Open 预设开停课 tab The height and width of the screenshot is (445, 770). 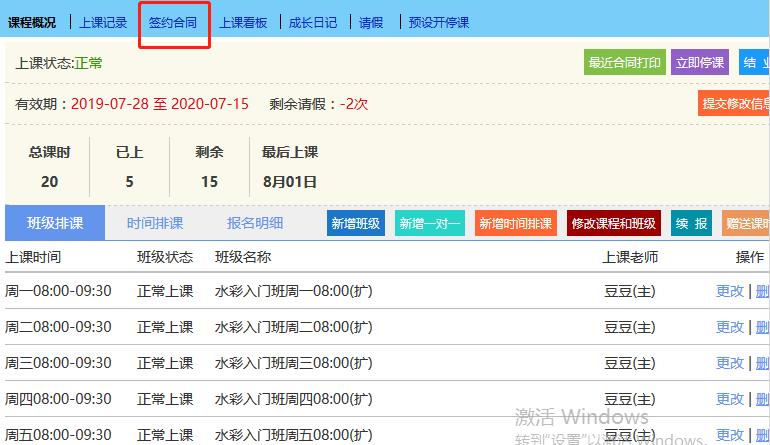[x=438, y=22]
